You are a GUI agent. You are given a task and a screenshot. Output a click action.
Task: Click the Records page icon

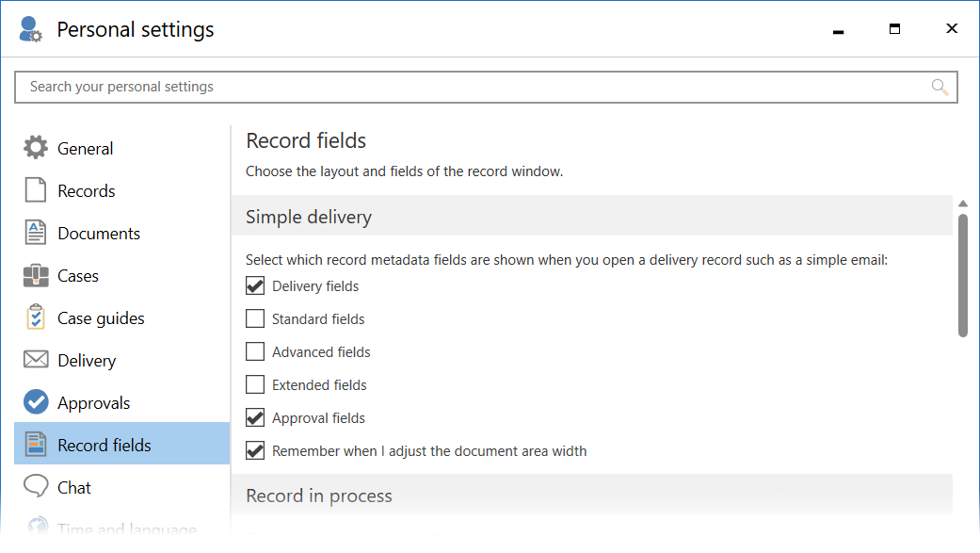click(36, 190)
